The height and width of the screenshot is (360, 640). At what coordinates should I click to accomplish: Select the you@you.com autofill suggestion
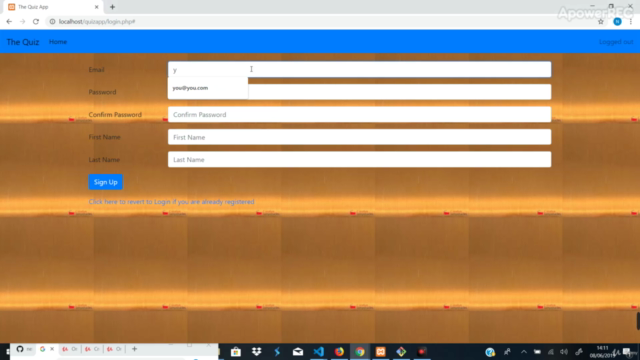point(208,88)
